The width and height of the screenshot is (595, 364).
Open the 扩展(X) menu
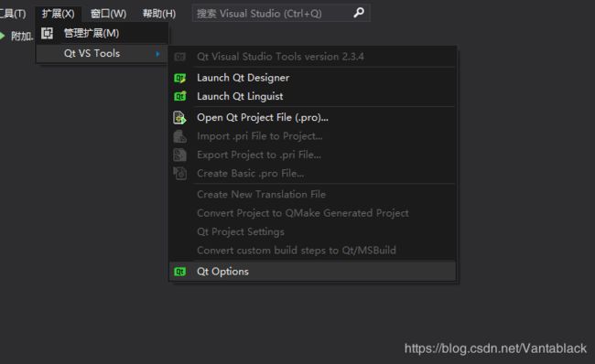pos(58,14)
